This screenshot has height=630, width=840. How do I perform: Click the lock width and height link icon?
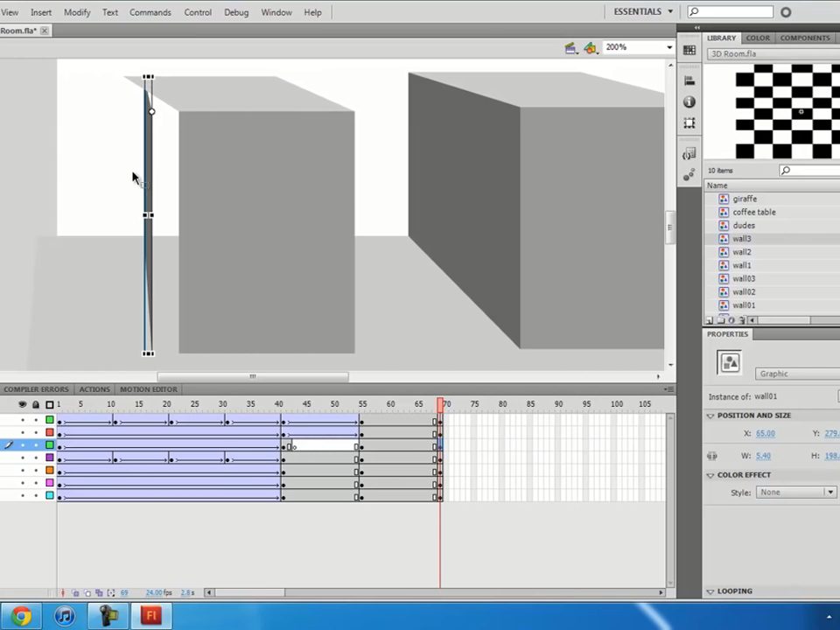pyautogui.click(x=712, y=456)
